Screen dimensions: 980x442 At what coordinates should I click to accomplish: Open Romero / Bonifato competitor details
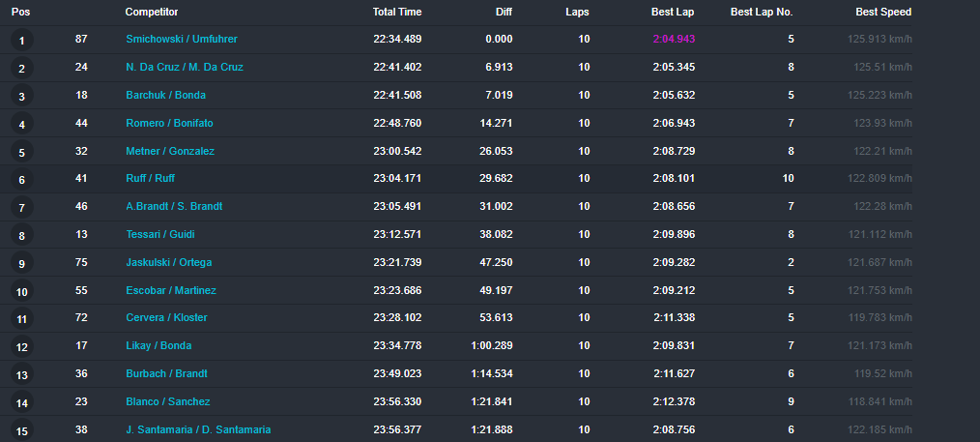point(169,123)
